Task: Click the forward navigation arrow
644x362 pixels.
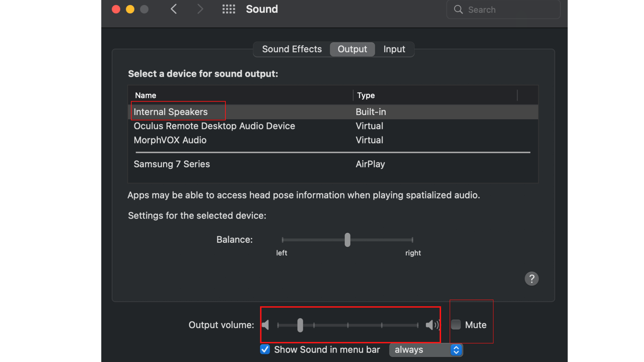Action: pyautogui.click(x=200, y=9)
